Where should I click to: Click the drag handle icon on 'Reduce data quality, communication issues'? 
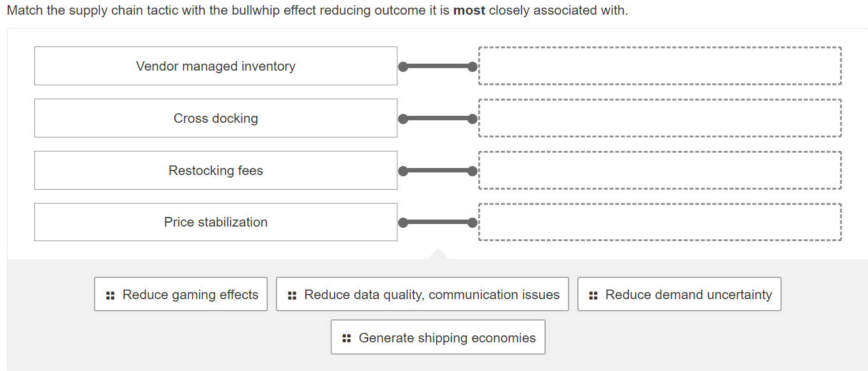click(x=293, y=294)
